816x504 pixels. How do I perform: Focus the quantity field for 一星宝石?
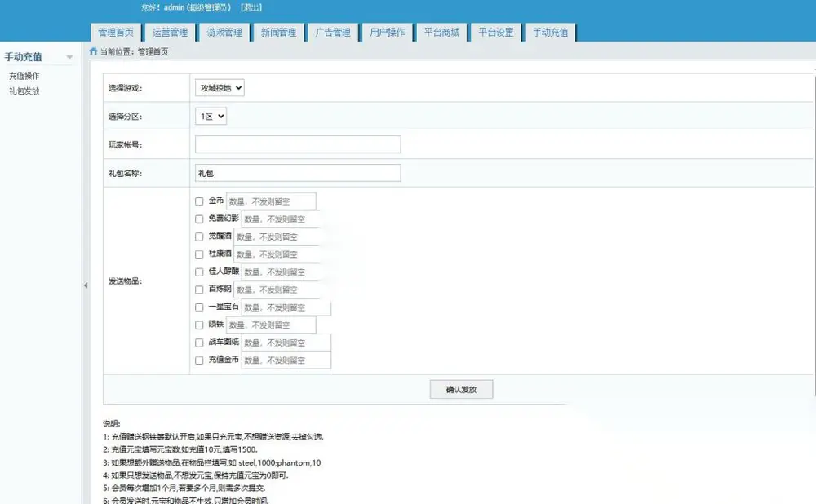coord(286,307)
